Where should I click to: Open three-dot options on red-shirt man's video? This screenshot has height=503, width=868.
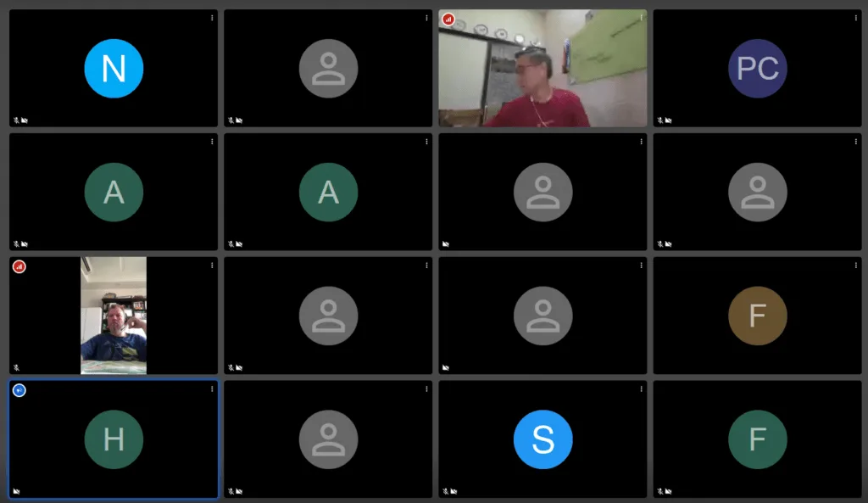641,18
